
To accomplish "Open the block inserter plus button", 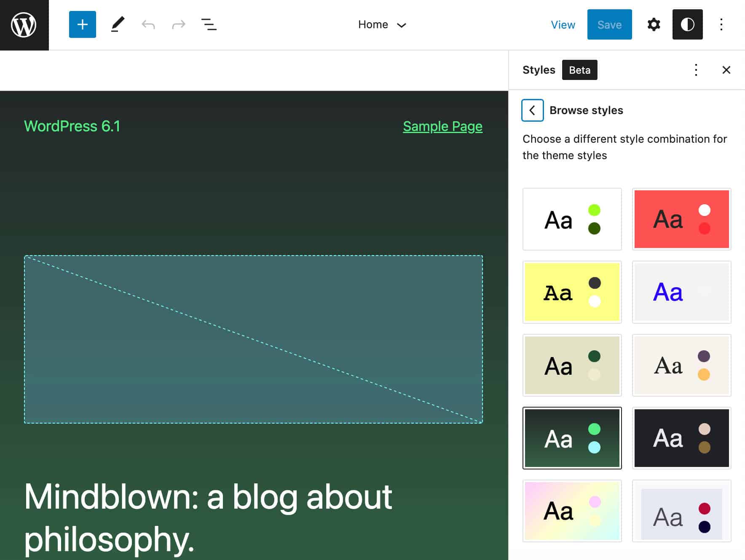I will (83, 24).
